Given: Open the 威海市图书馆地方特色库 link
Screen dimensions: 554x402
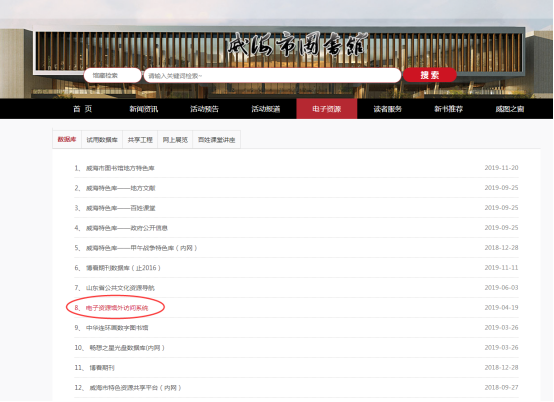Looking at the screenshot, I should coord(120,168).
